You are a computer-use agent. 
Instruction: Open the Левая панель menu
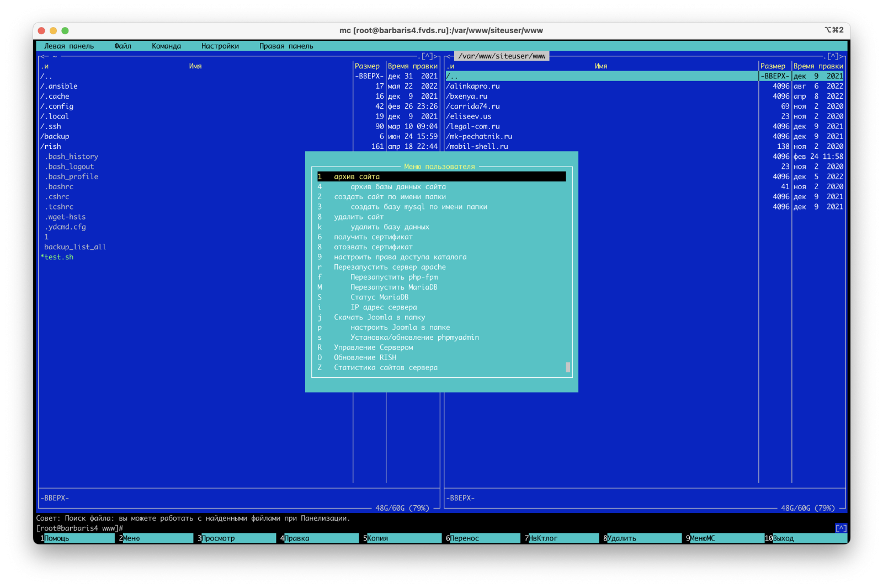pyautogui.click(x=69, y=46)
